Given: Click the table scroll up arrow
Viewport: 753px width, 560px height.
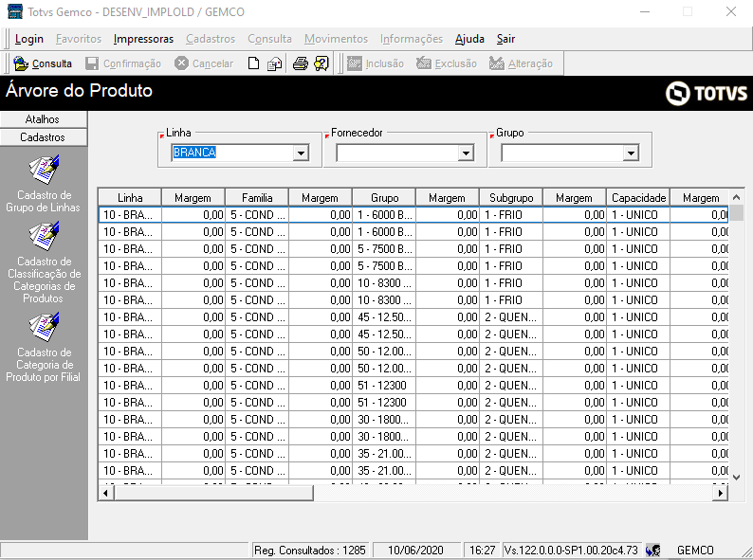Looking at the screenshot, I should (736, 197).
